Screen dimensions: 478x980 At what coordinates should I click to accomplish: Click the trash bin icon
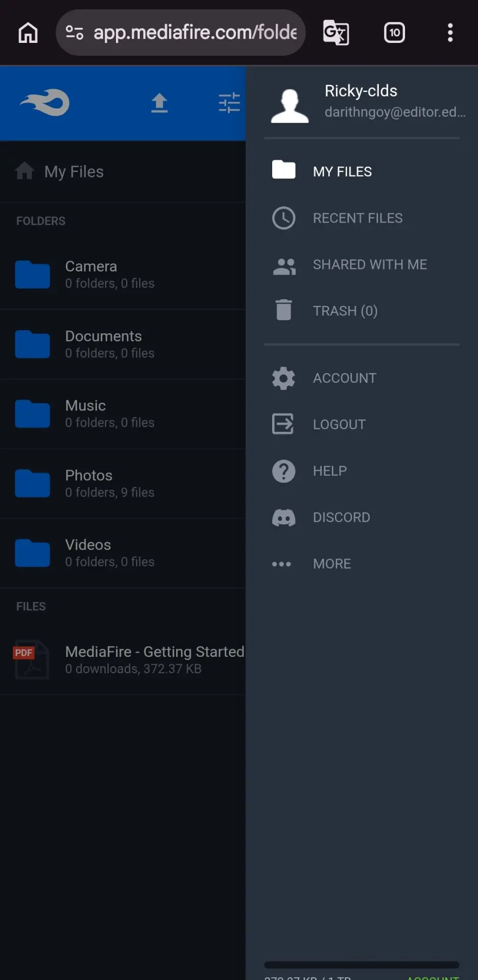(x=284, y=310)
